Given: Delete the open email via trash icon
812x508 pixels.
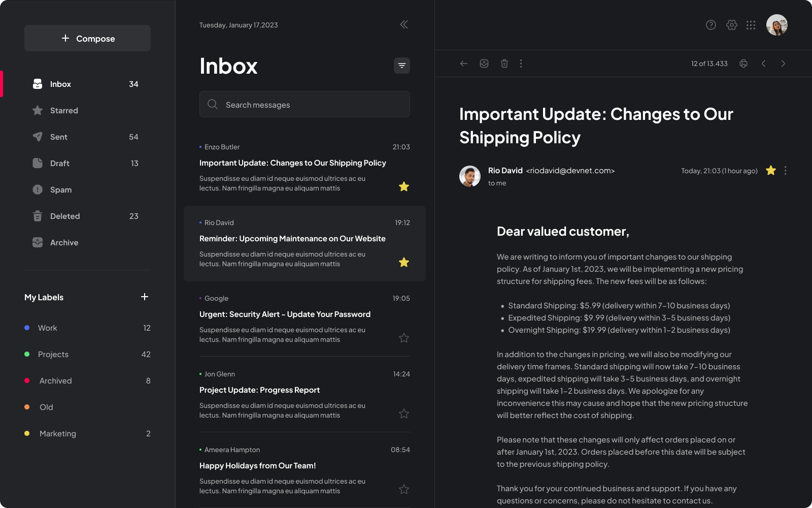Looking at the screenshot, I should (x=504, y=63).
